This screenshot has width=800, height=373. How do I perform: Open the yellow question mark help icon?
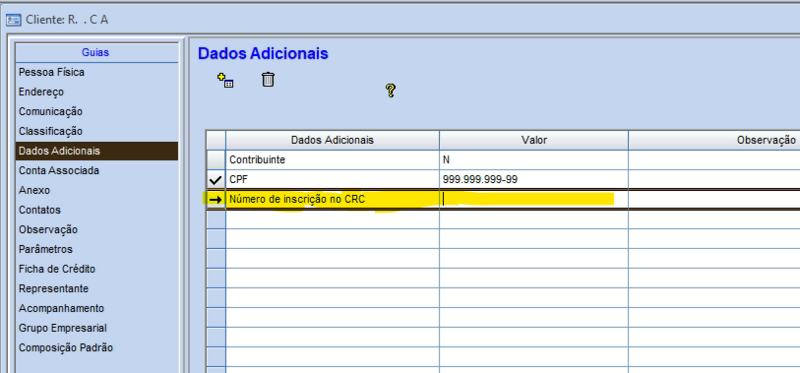click(x=390, y=91)
